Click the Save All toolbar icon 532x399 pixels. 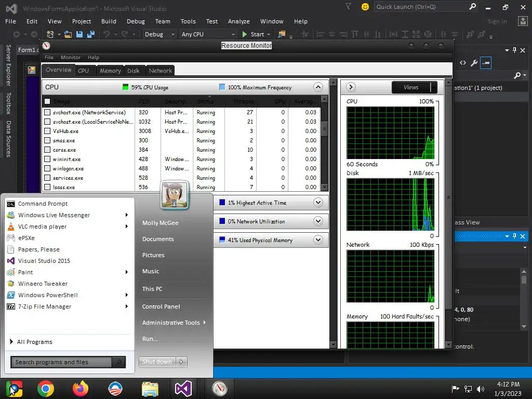tap(91, 34)
